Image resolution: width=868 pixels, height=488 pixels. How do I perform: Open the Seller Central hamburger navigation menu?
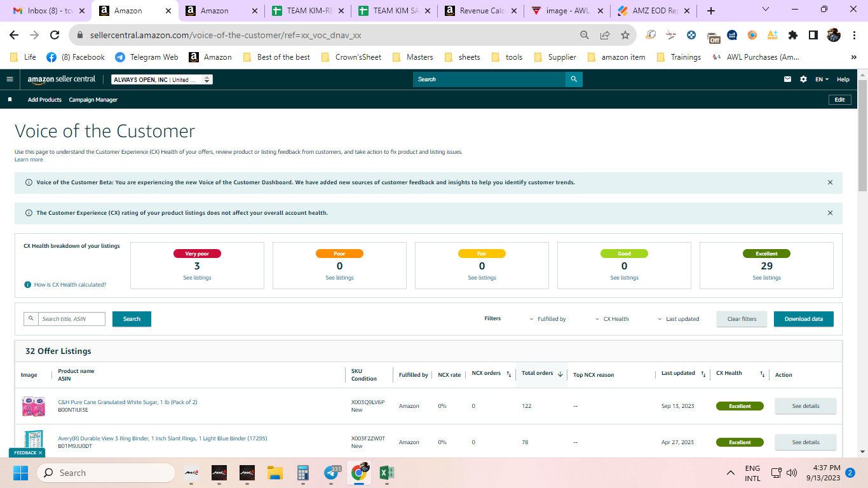click(x=10, y=79)
